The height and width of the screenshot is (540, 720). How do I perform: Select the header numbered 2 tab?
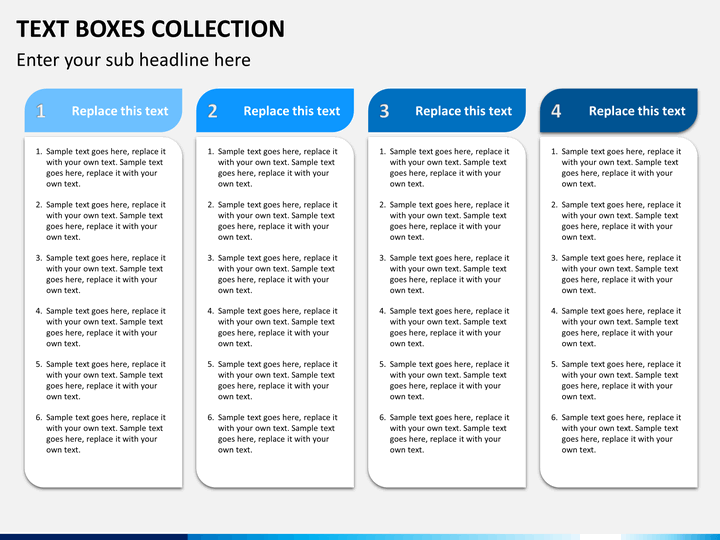coord(275,111)
